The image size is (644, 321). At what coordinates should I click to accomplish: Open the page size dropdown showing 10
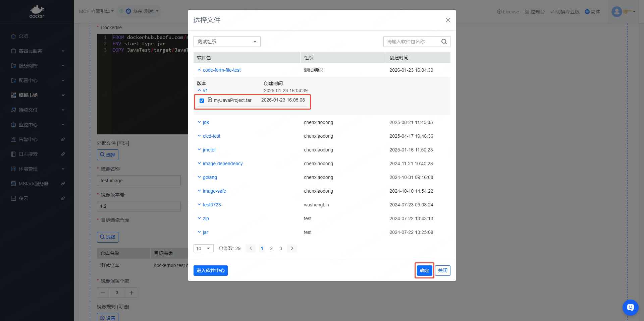[x=203, y=248]
